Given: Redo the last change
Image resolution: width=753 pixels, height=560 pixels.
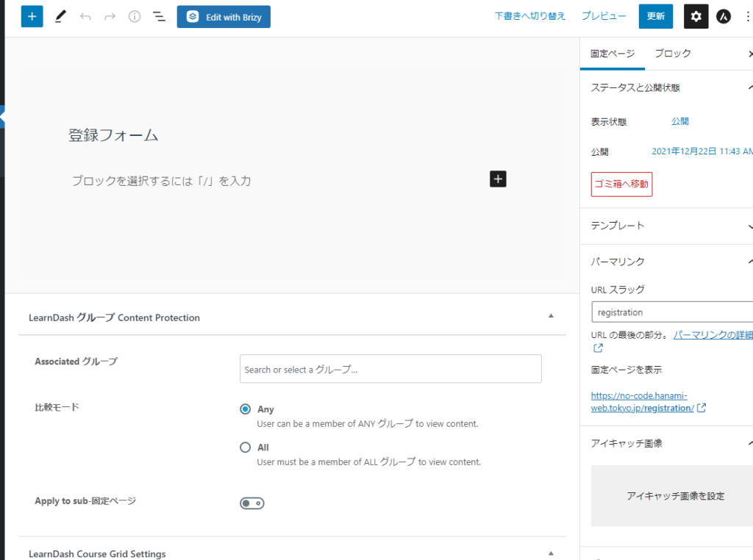Looking at the screenshot, I should point(110,17).
